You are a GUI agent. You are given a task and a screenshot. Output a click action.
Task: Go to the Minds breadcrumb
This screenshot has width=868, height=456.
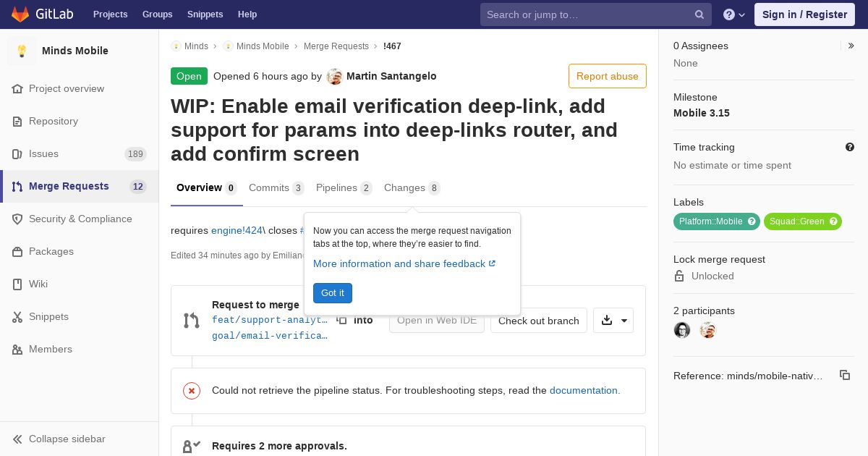(x=196, y=46)
